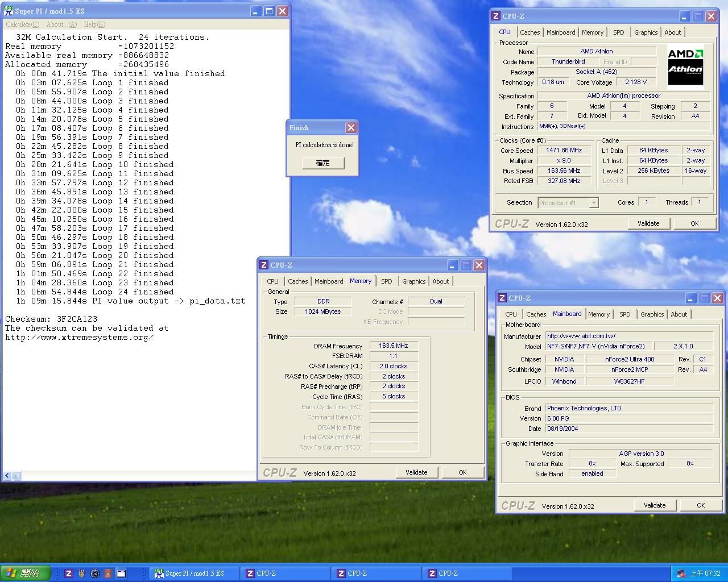This screenshot has width=728, height=582.
Task: Click the system clock showing 07:32
Action: tap(705, 573)
